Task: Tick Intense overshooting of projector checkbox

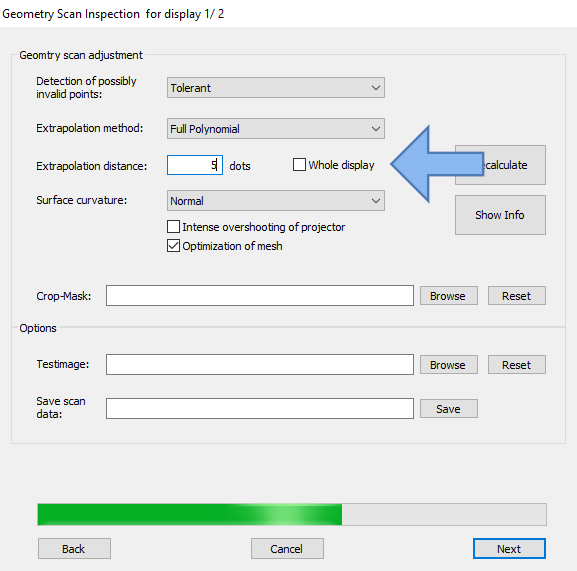Action: (173, 227)
